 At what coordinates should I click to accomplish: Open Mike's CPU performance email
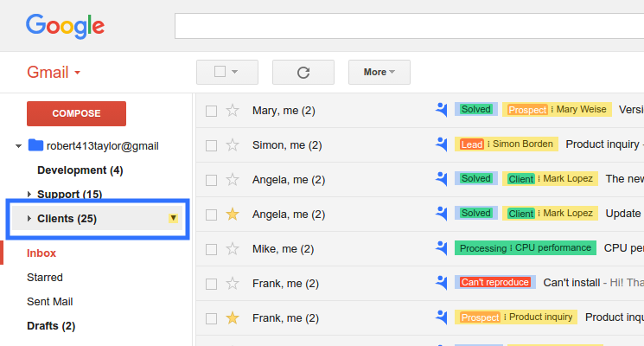pyautogui.click(x=623, y=248)
